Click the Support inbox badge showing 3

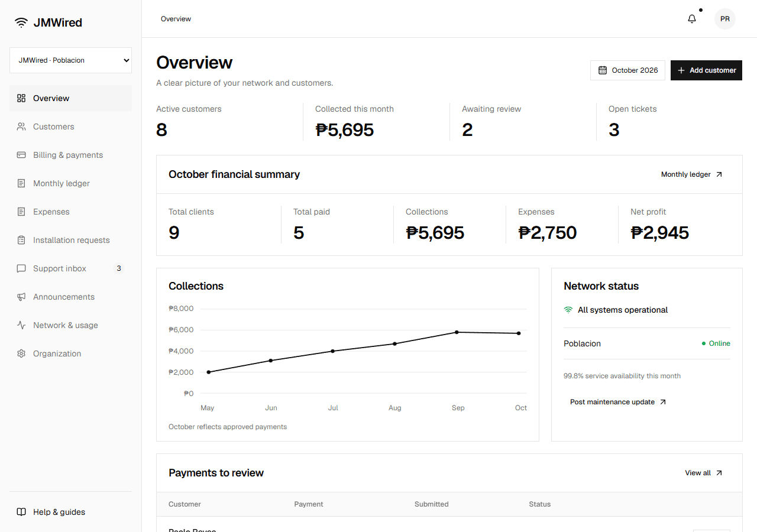(119, 268)
